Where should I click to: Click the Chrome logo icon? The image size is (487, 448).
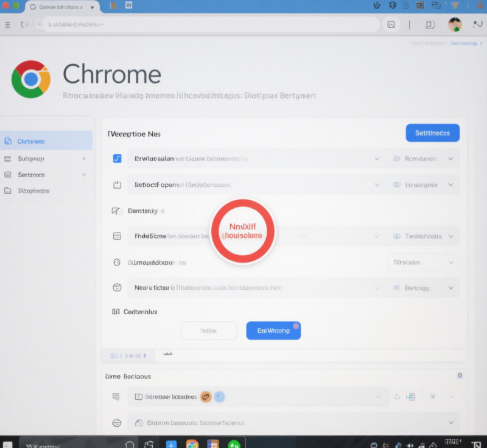(x=31, y=79)
